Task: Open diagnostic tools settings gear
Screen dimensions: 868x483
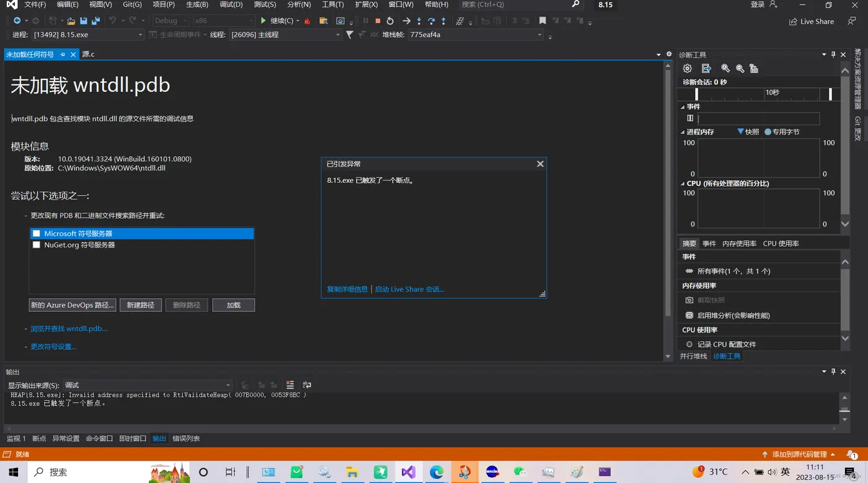Action: [688, 68]
